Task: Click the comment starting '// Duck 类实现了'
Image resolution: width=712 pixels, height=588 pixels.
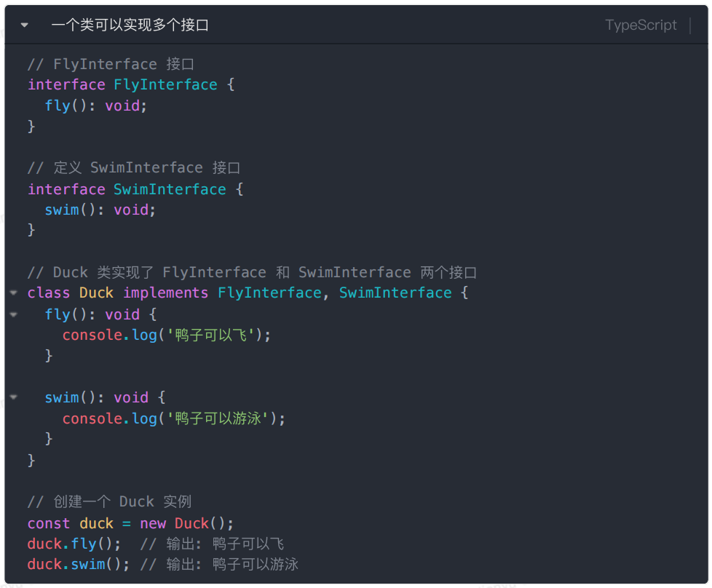Action: point(252,272)
